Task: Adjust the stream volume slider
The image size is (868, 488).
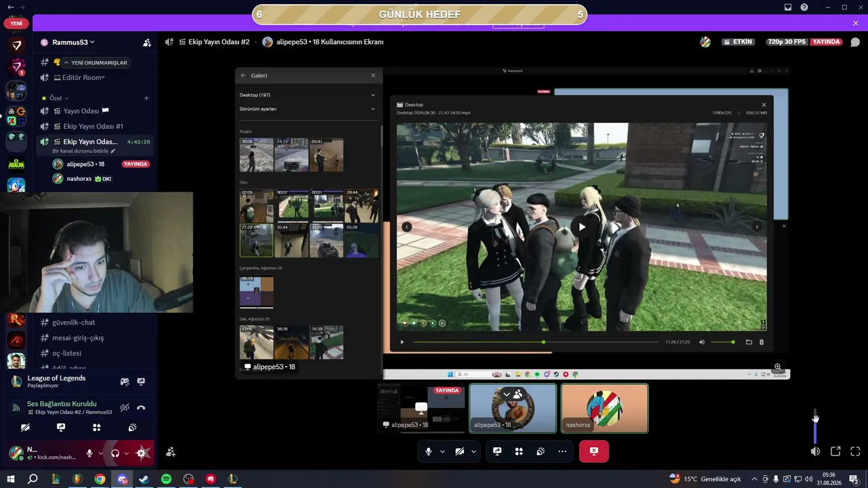Action: click(815, 426)
